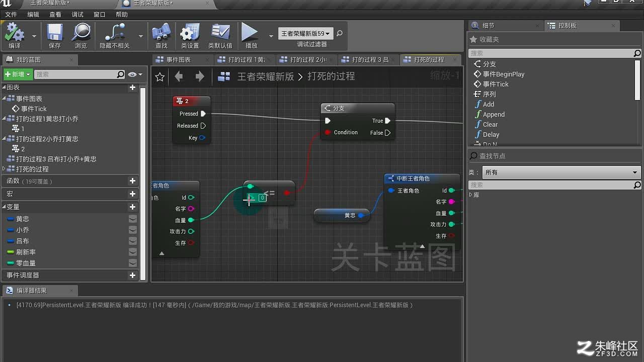Add event dispatcher with plus icon
The height and width of the screenshot is (362, 644).
coord(133,276)
